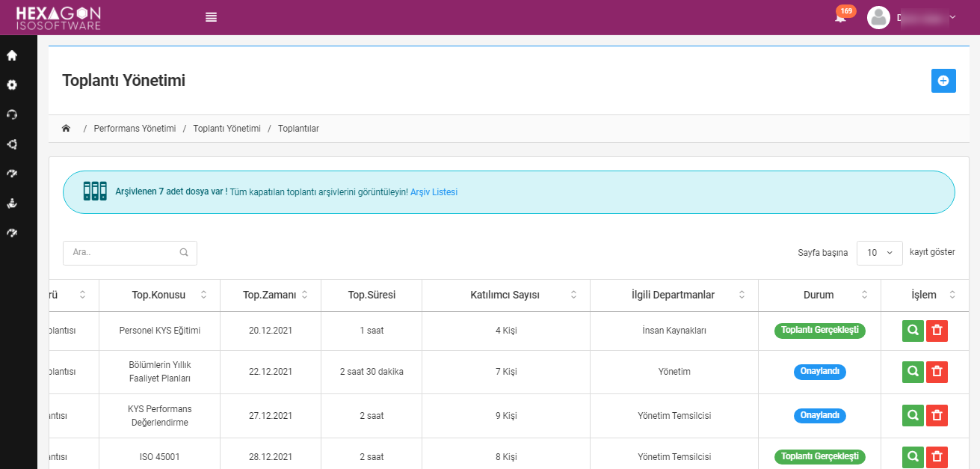Screen dimensions: 980x469
Task: Delete the ISO 45001 meeting row
Action: tap(937, 456)
